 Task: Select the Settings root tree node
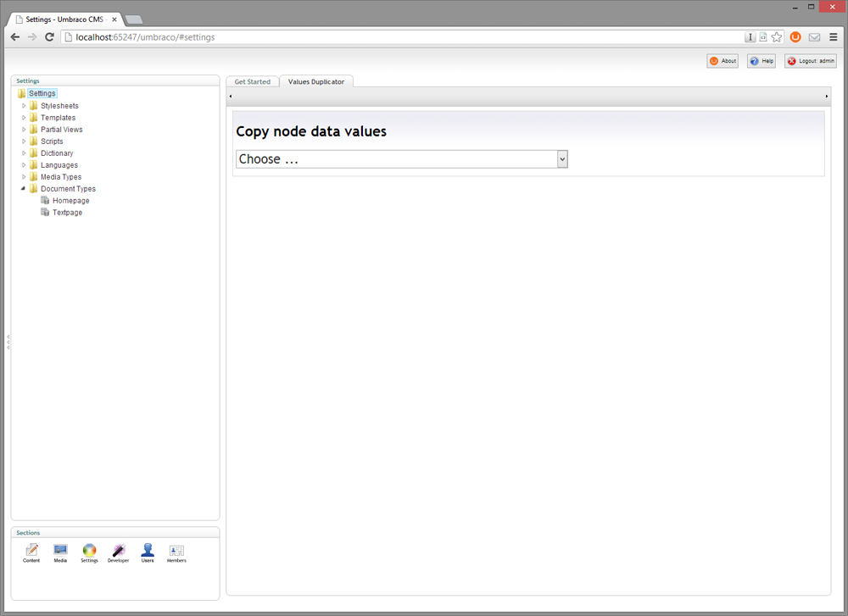(x=42, y=93)
